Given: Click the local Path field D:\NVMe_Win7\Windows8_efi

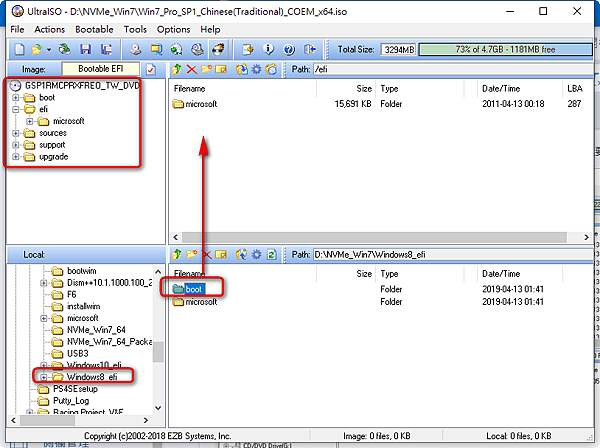Looking at the screenshot, I should tap(452, 254).
